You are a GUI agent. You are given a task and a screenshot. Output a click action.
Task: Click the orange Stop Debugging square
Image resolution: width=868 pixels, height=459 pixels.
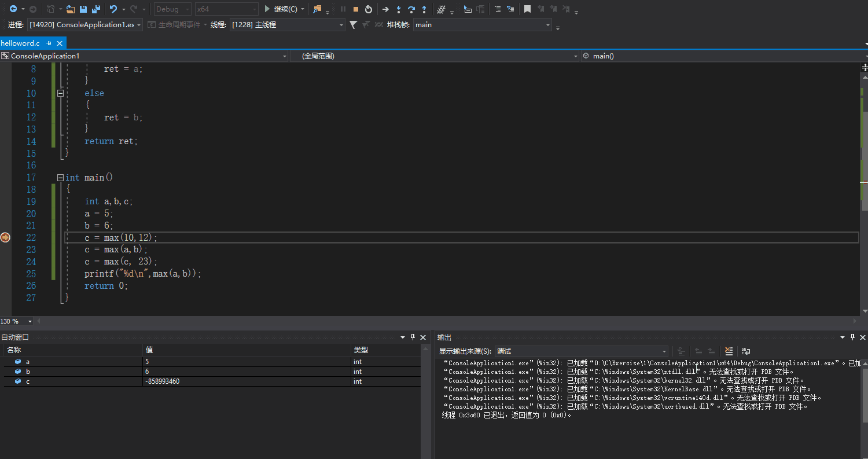[x=356, y=9]
